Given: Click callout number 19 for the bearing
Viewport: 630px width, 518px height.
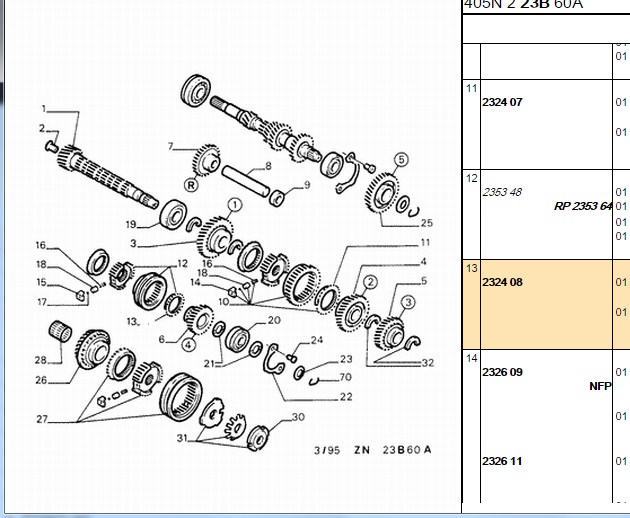Looking at the screenshot, I should (131, 224).
